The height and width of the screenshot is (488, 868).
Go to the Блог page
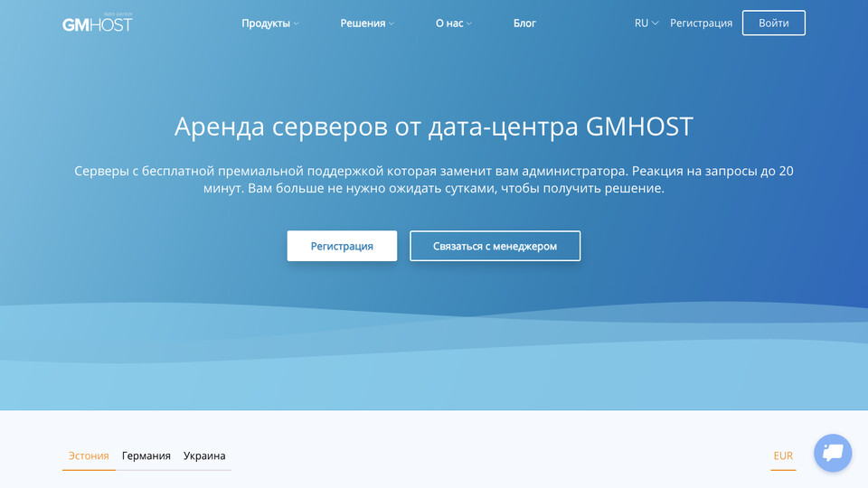click(x=524, y=23)
